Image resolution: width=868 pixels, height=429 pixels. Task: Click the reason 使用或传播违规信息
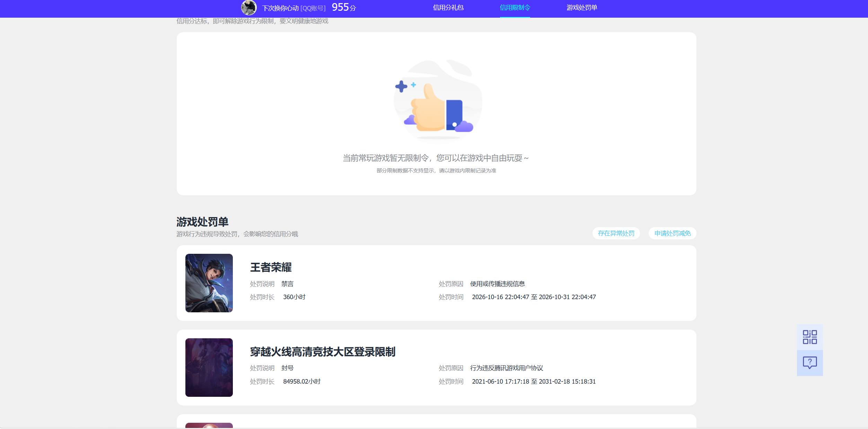tap(497, 284)
